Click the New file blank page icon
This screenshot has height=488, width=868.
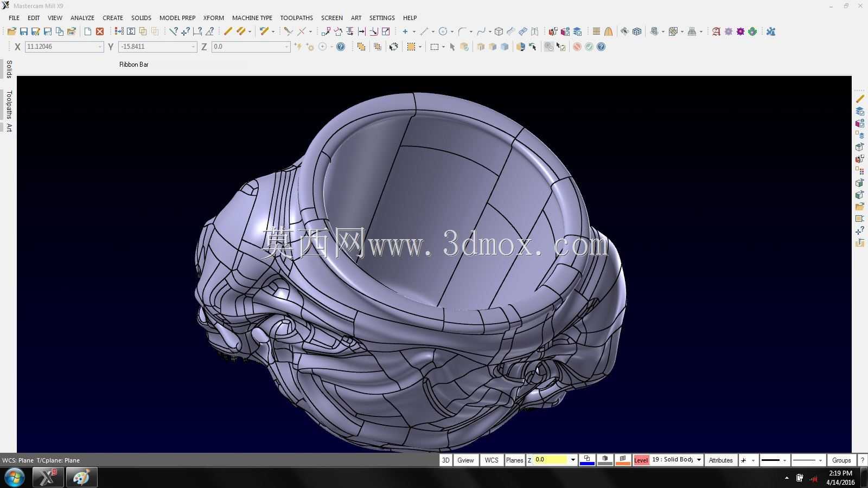point(87,31)
